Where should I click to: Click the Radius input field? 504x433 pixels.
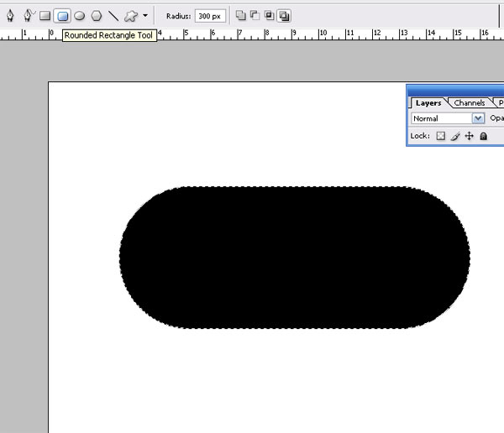[210, 16]
